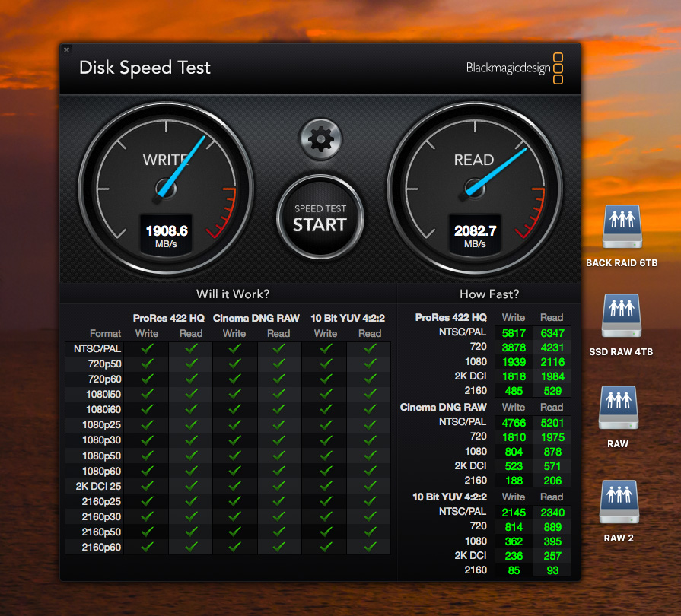Image resolution: width=681 pixels, height=616 pixels.
Task: Click ProRes 422 HQ write checkmark for 1080p30
Action: (147, 440)
